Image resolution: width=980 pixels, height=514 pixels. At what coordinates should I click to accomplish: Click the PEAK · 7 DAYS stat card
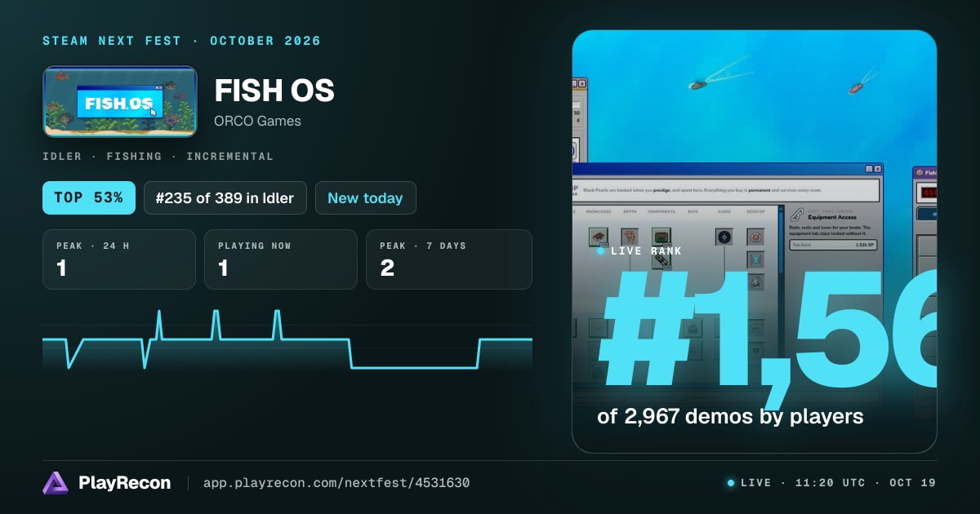pos(449,259)
